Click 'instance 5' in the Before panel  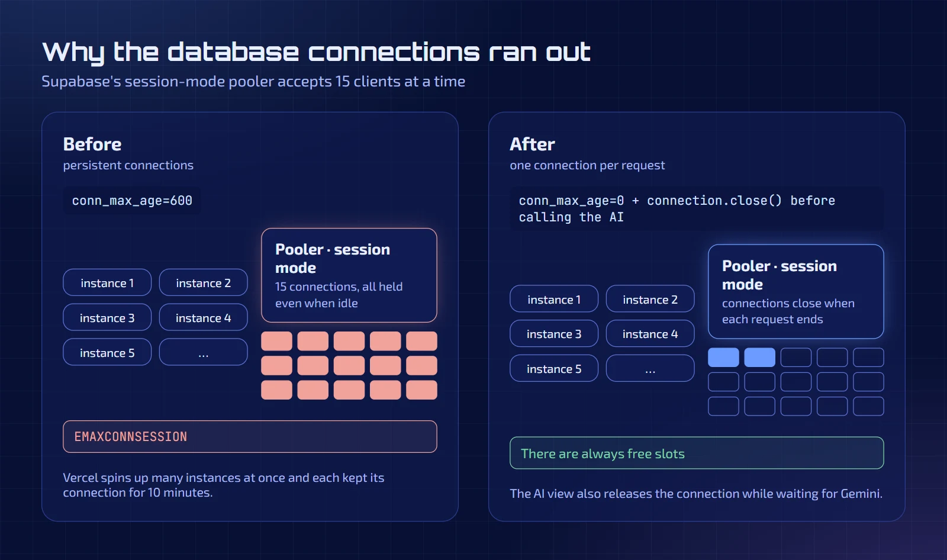point(107,353)
